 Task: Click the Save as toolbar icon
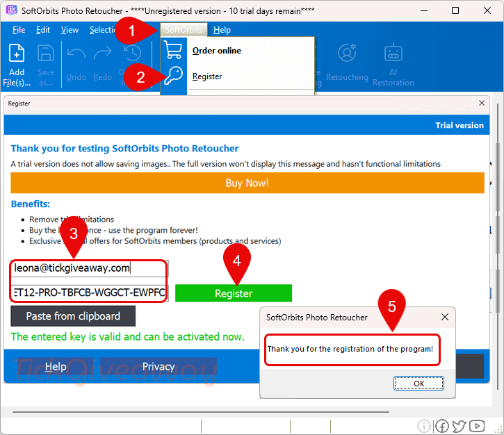tap(46, 53)
